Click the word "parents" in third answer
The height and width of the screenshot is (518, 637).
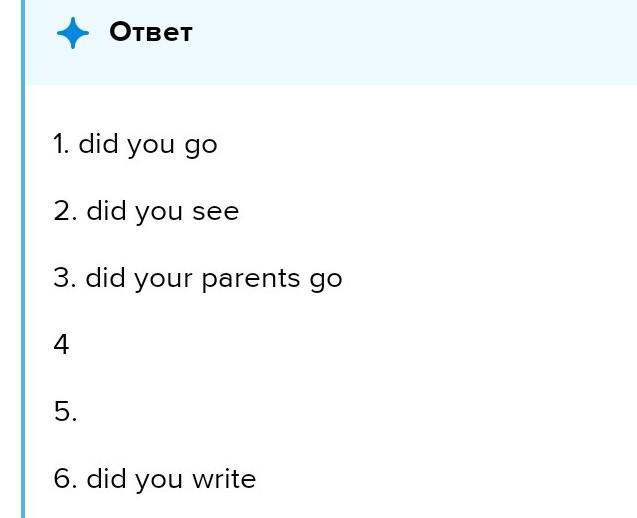(x=247, y=279)
